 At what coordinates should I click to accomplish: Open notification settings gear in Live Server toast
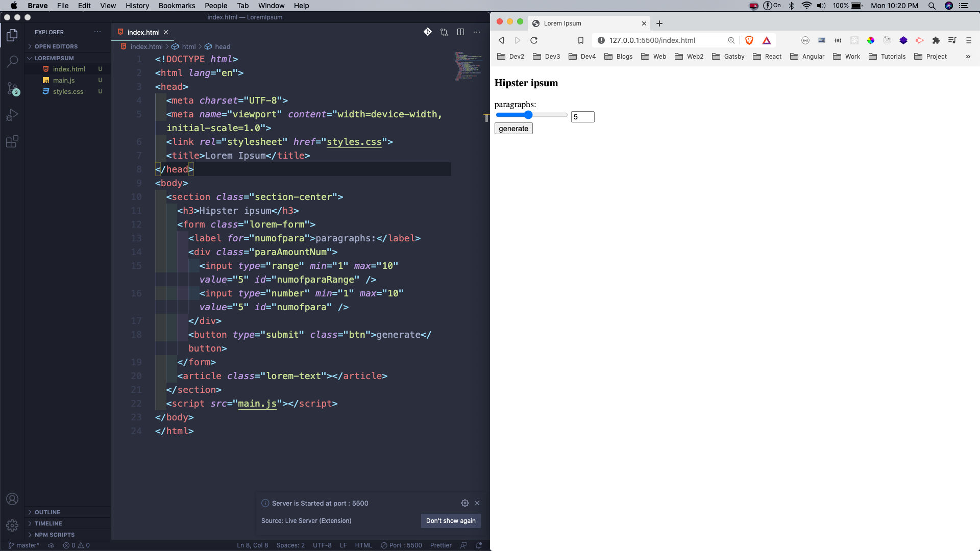(465, 503)
